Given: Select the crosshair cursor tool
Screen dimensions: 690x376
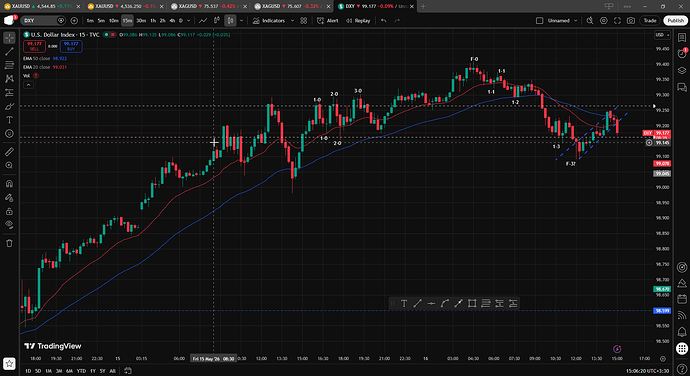Looking at the screenshot, I should pos(9,38).
